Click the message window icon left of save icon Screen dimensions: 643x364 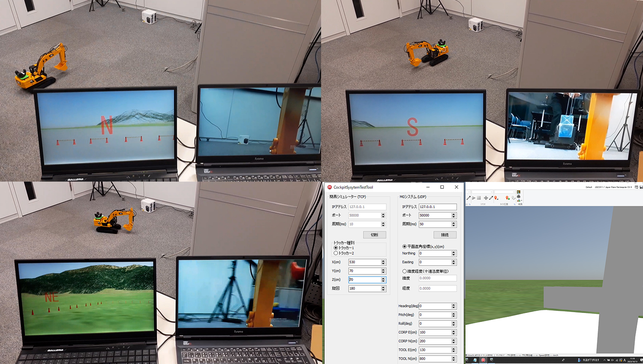[636, 187]
